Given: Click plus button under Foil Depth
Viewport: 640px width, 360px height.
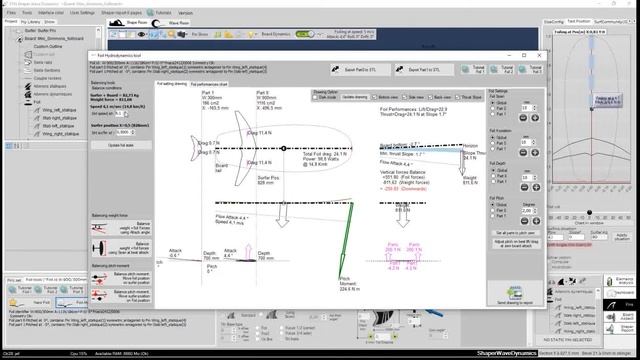Looking at the screenshot, I should tap(536, 187).
